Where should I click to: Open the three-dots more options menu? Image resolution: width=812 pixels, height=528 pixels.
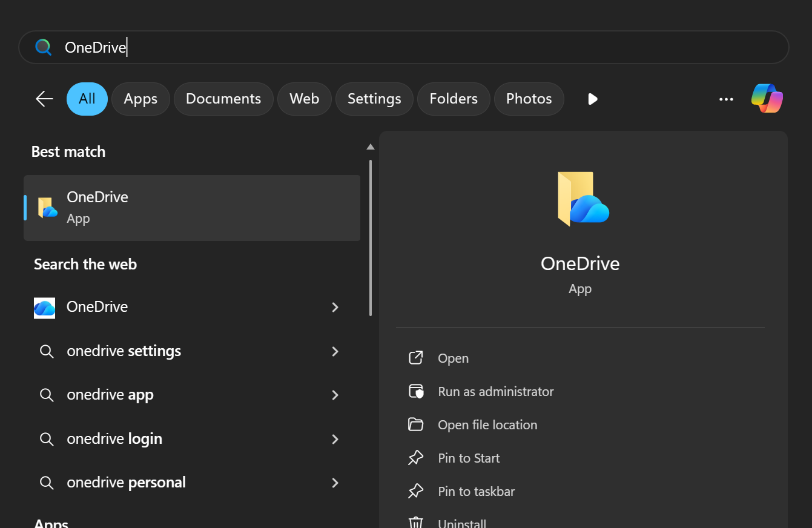(x=726, y=99)
